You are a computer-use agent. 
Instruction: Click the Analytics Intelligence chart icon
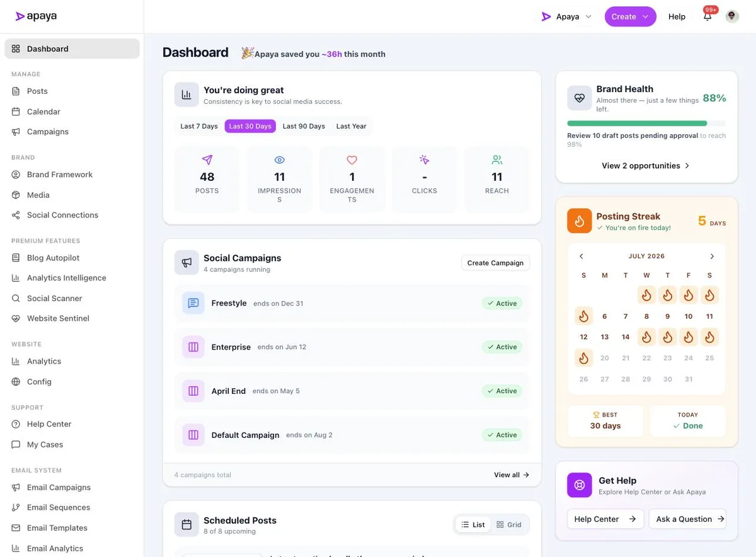16,278
